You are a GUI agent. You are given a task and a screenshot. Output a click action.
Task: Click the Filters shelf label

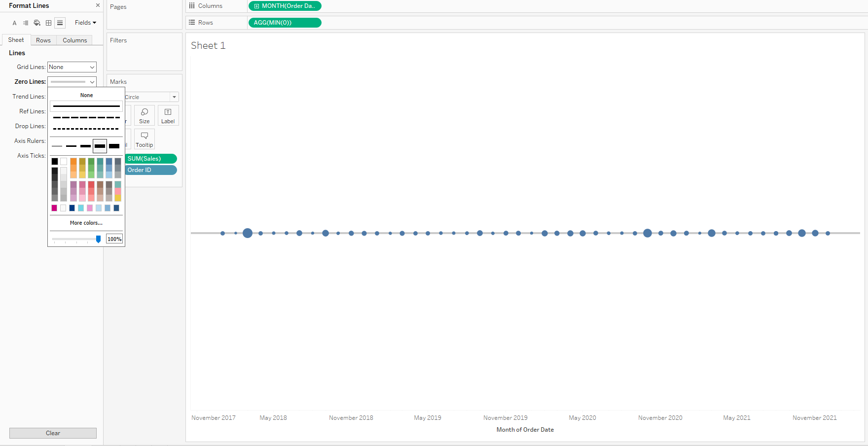(118, 40)
